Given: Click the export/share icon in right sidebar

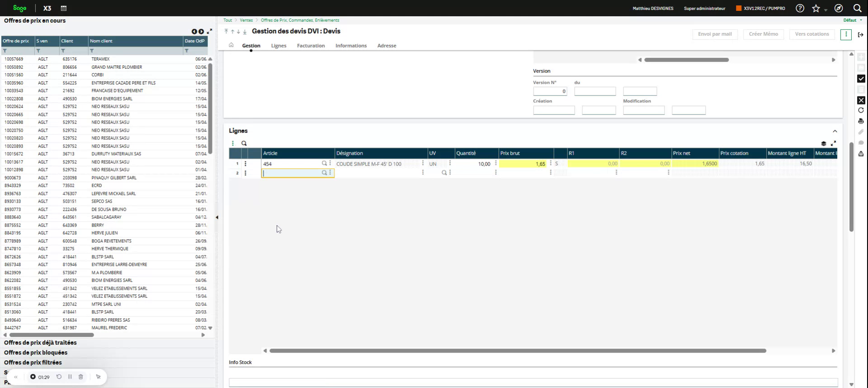Looking at the screenshot, I should pyautogui.click(x=861, y=154).
